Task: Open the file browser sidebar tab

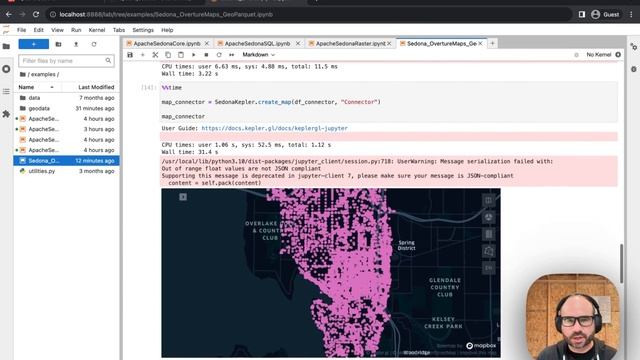Action: [x=6, y=47]
